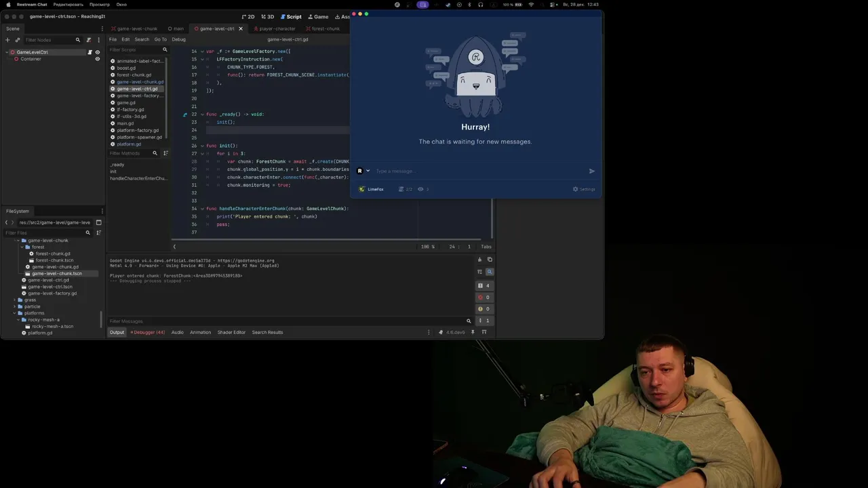Open game-level-chunk.gd in script list
This screenshot has height=488, width=868.
[140, 82]
